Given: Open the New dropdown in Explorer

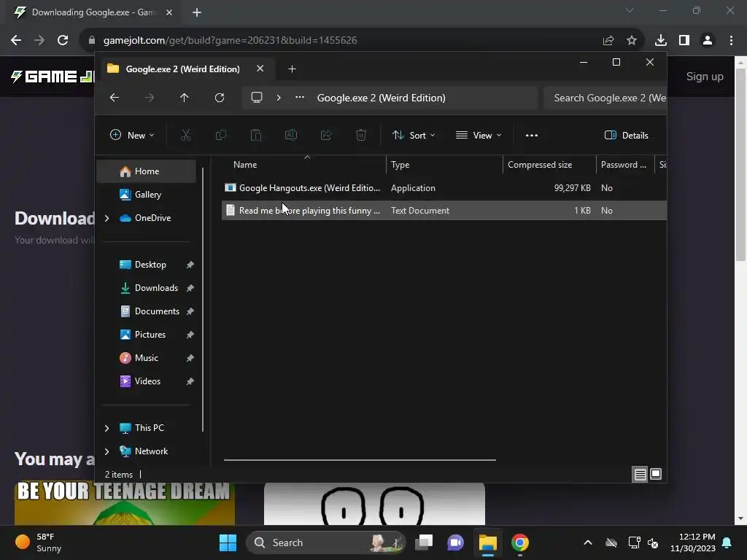Looking at the screenshot, I should pyautogui.click(x=132, y=135).
